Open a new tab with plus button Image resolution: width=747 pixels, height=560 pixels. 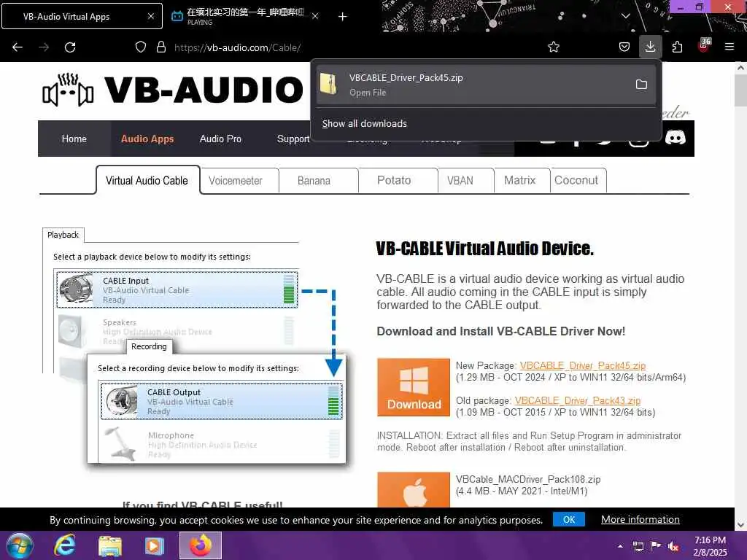(343, 17)
